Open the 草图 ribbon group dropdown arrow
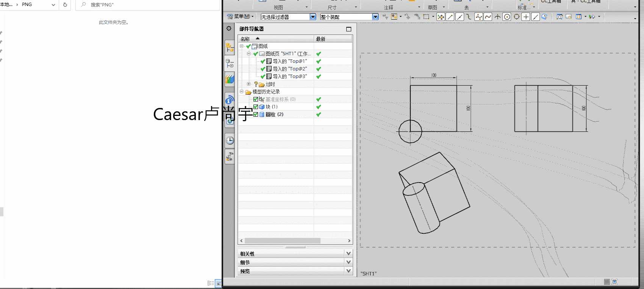 tap(444, 7)
